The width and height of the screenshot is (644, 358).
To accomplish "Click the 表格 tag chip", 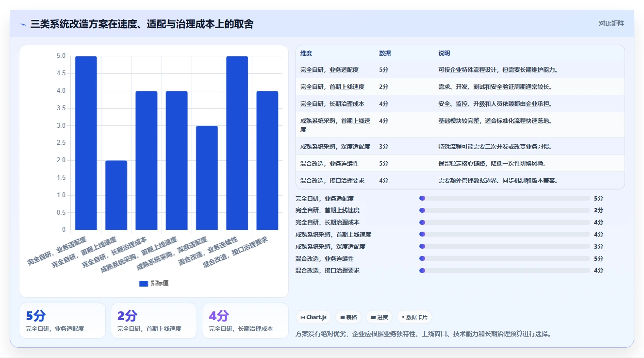I will 348,317.
